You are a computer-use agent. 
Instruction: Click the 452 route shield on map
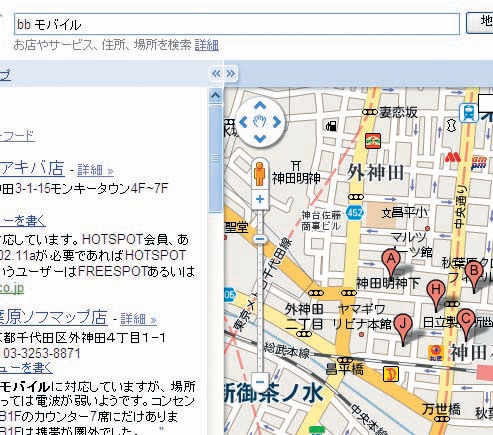354,212
